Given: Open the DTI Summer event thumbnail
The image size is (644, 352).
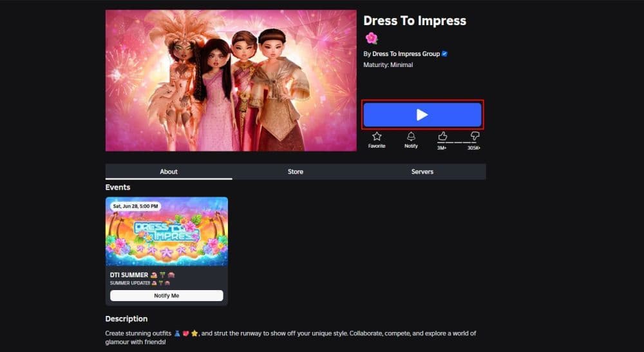Looking at the screenshot, I should click(x=167, y=232).
